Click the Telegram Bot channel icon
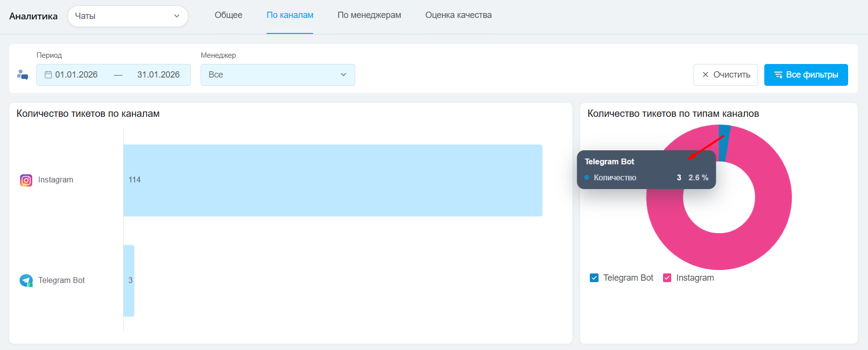Image resolution: width=868 pixels, height=350 pixels. 26,281
